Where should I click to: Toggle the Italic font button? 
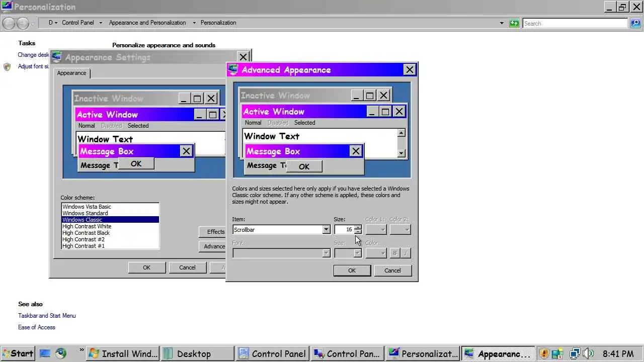click(406, 253)
